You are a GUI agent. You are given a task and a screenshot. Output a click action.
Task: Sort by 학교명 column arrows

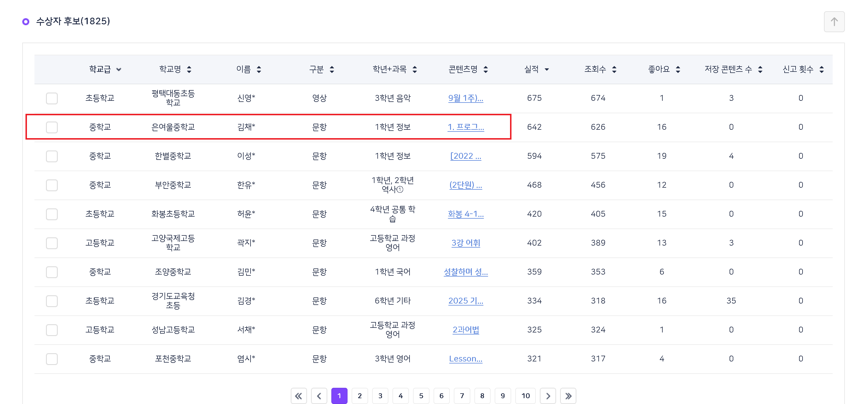(189, 70)
